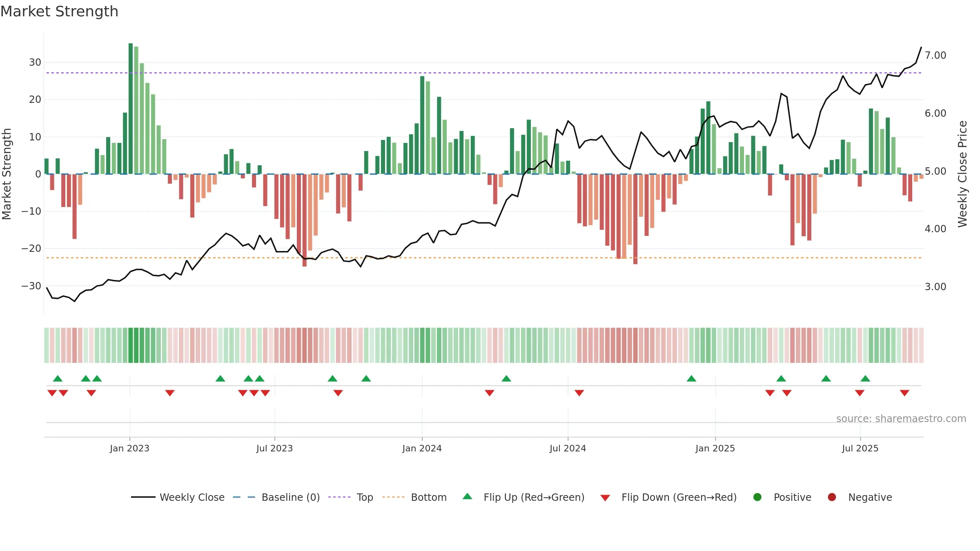Click the vertical Market Strength axis title
The width and height of the screenshot is (980, 551).
click(x=7, y=174)
